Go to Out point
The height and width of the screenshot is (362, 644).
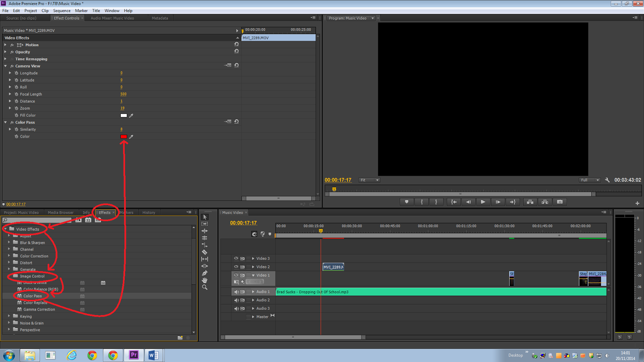coord(512,202)
